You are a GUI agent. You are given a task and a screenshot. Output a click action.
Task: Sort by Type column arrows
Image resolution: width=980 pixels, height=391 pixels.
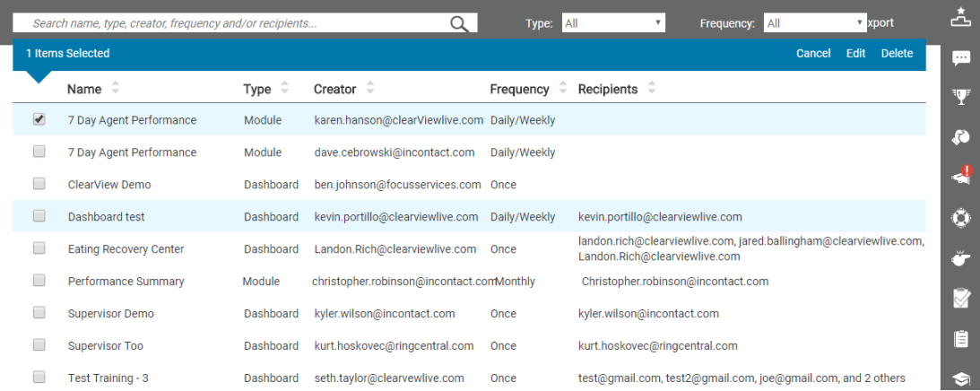click(x=285, y=89)
